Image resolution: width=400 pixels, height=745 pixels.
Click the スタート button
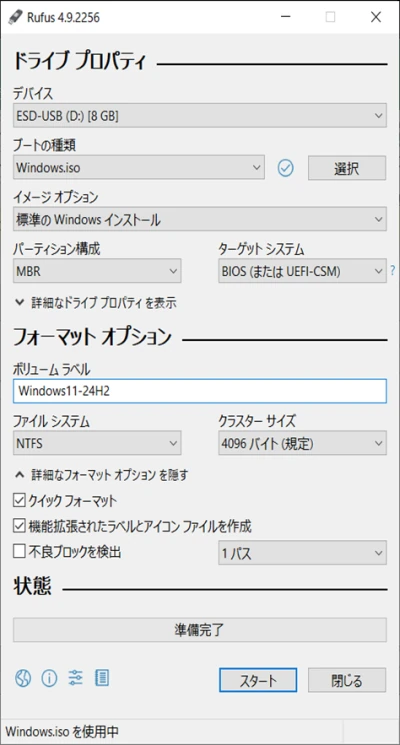[x=258, y=680]
